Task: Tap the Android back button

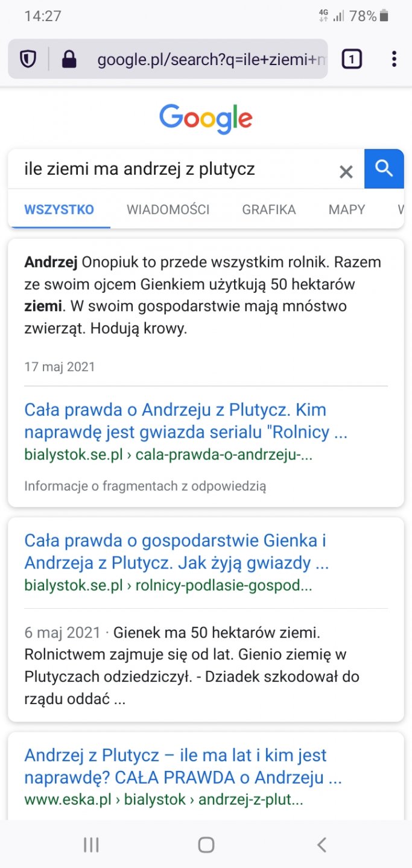Action: [322, 845]
